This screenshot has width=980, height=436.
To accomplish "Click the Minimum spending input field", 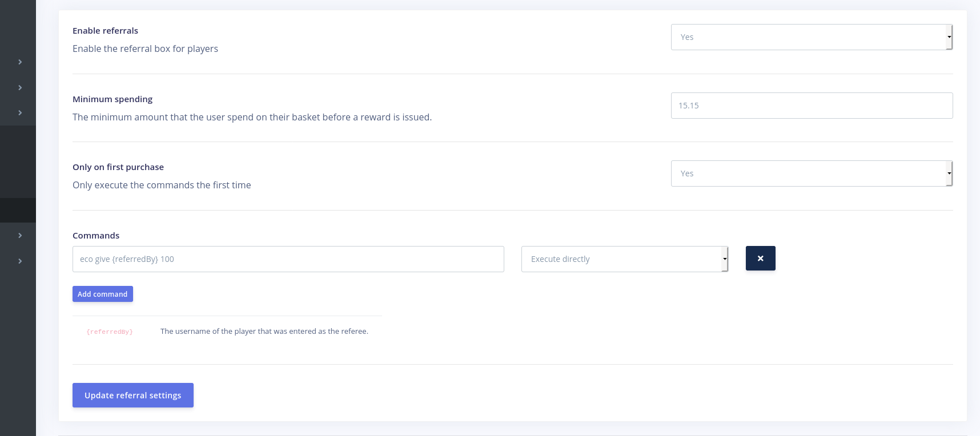I will click(811, 106).
